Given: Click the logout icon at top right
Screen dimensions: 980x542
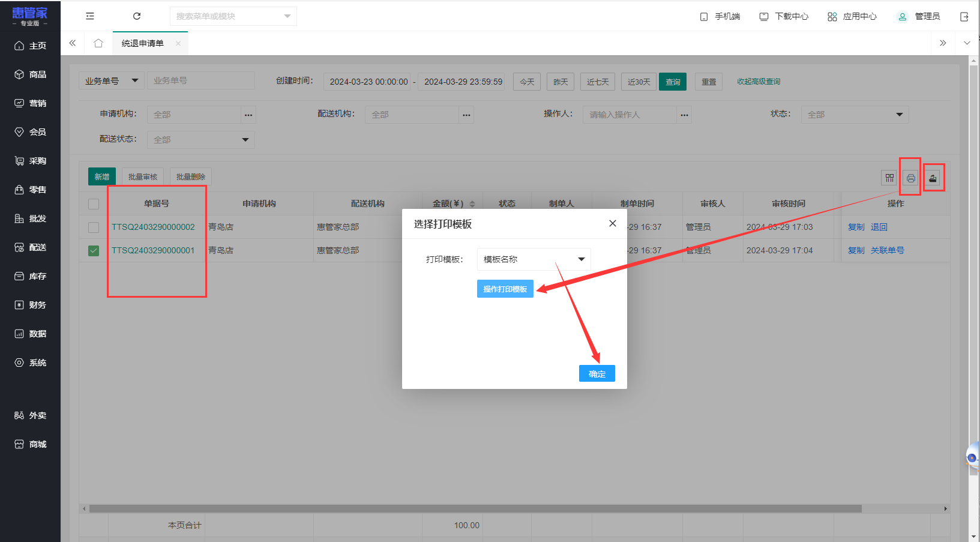Looking at the screenshot, I should point(964,16).
